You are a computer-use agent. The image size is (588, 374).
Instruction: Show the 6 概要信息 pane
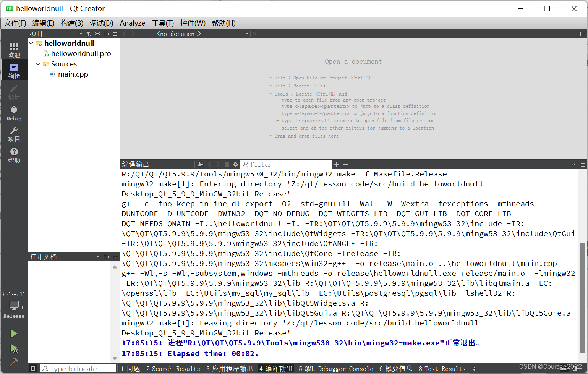pyautogui.click(x=396, y=369)
